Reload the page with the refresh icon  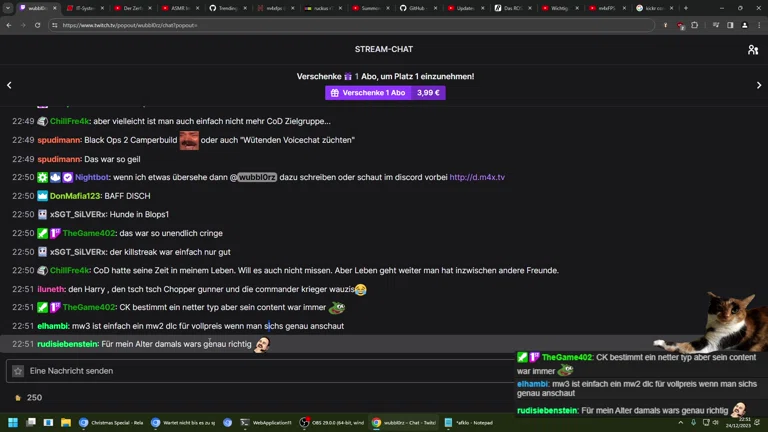pyautogui.click(x=37, y=25)
